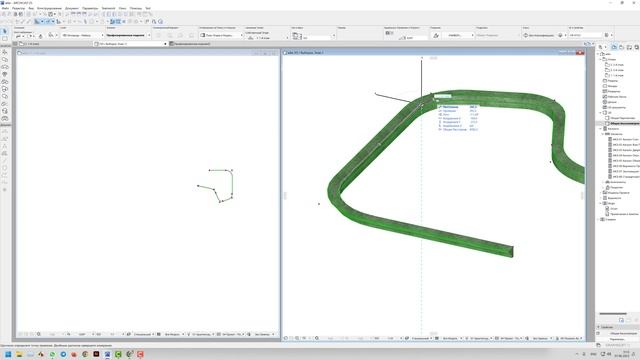Expand the Справка node in Navigator
This screenshot has height=360, width=640.
tap(599, 219)
